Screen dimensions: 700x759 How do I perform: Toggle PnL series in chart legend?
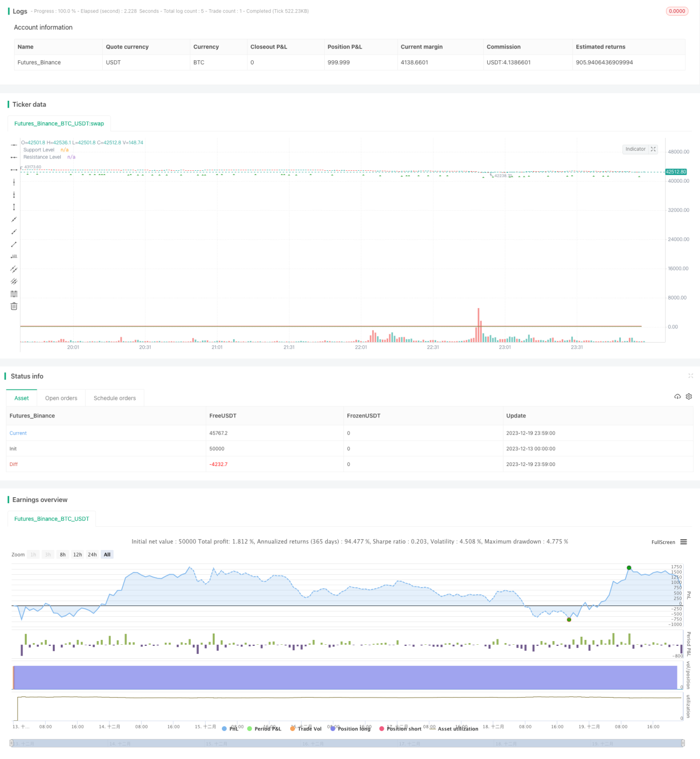(230, 728)
